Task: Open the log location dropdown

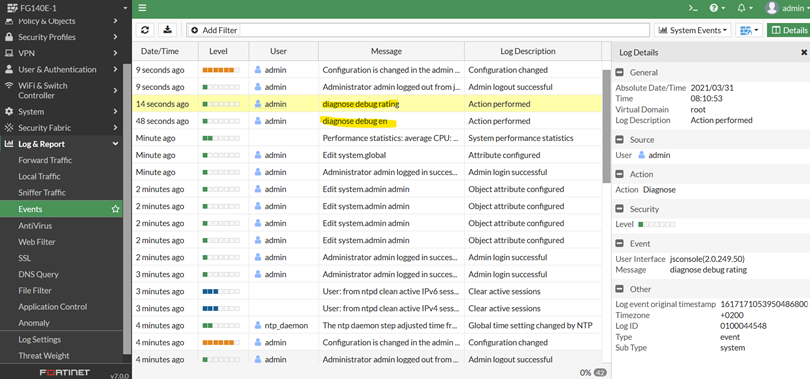Action: point(749,30)
